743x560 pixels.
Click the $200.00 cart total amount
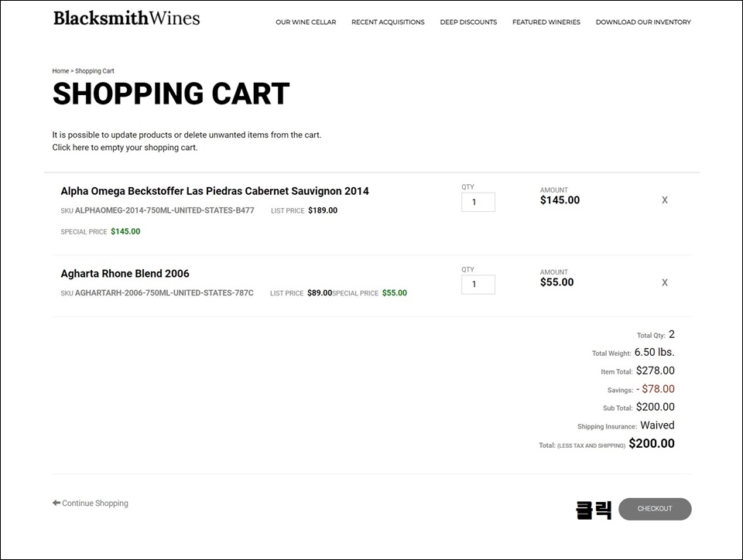pos(652,443)
